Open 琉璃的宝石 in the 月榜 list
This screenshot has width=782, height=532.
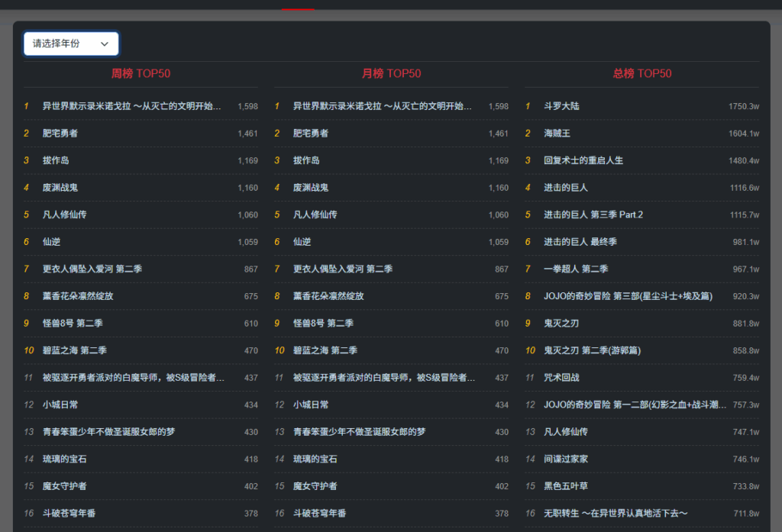[315, 459]
